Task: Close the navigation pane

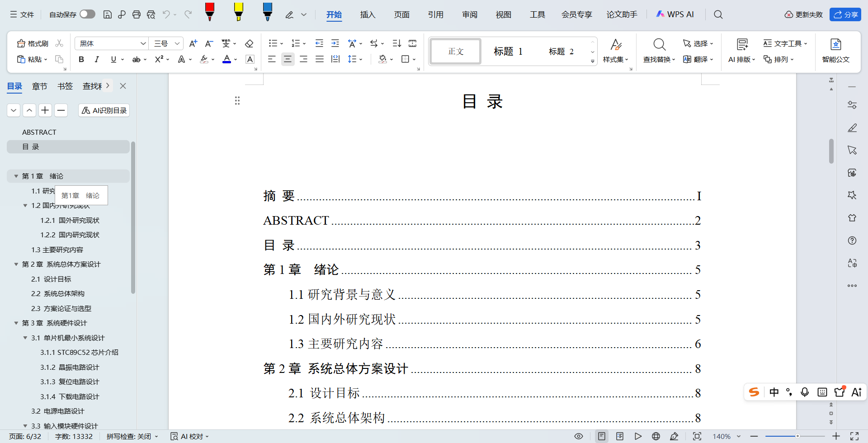Action: (x=123, y=86)
